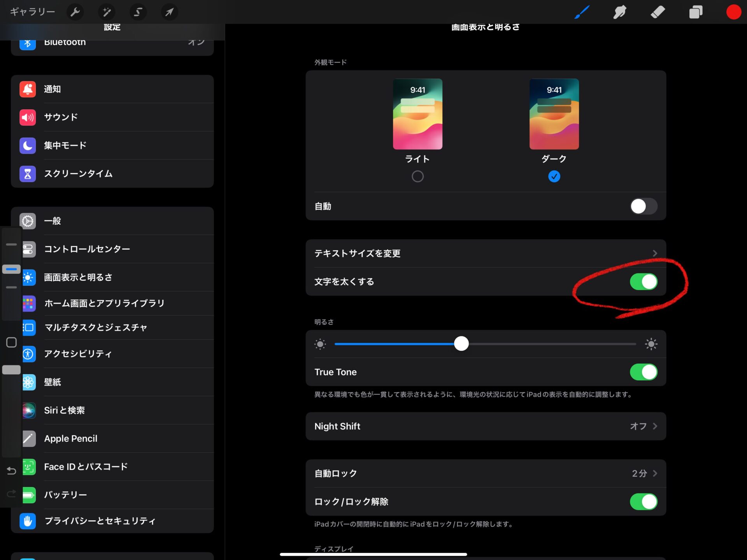Select the Selection S-shaped tool
The height and width of the screenshot is (560, 747).
point(138,12)
